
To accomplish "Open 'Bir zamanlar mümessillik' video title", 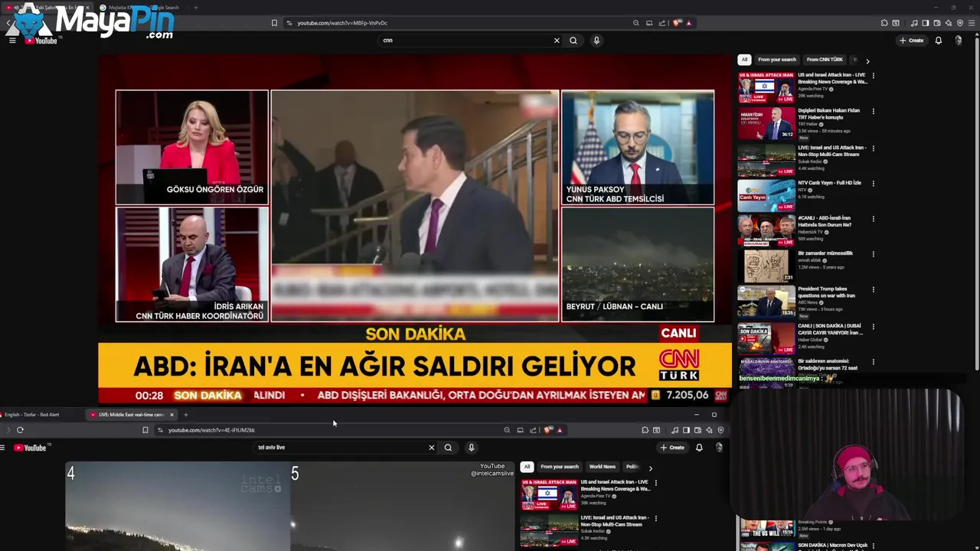I will point(825,253).
